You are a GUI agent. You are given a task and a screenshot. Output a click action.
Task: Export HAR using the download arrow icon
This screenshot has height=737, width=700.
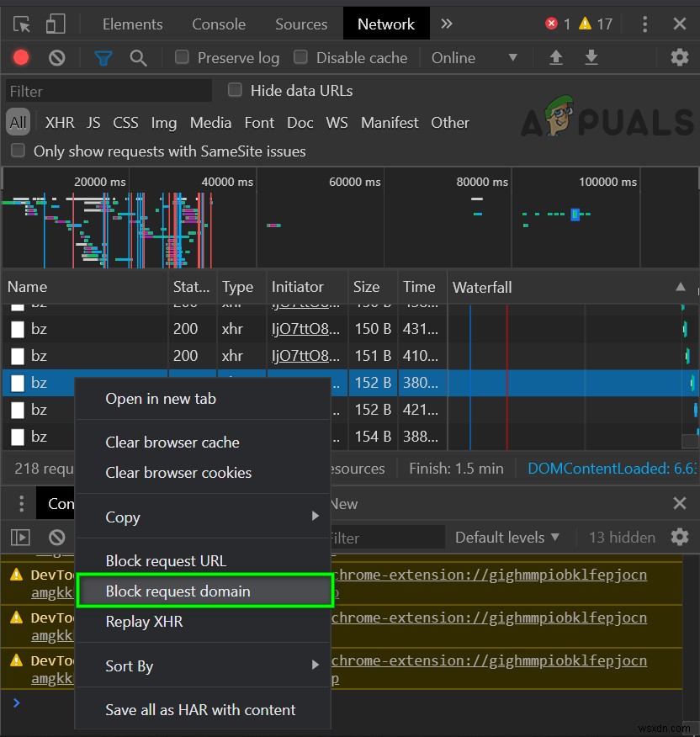pos(591,58)
